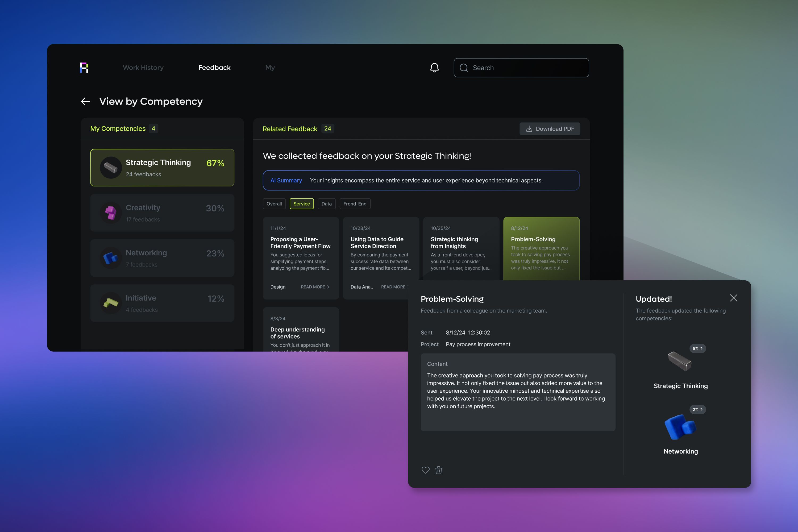Click the blue Networking icon in Updated panel

[680, 427]
